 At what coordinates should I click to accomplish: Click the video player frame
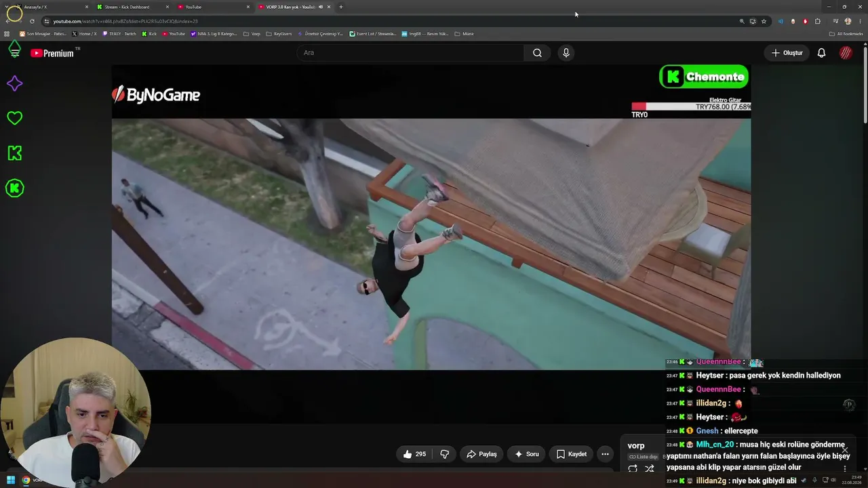(x=431, y=245)
